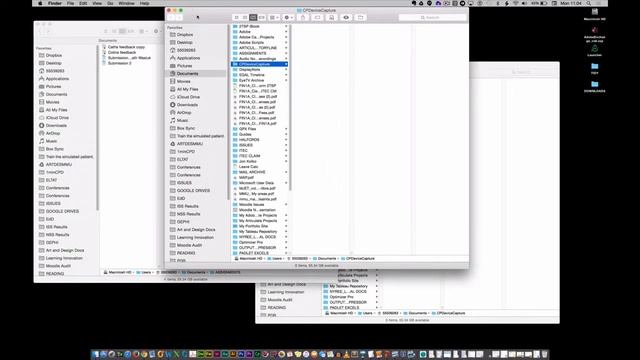Viewport: 640px width, 360px height.
Task: Open the File menu in menu bar
Action: click(x=71, y=3)
